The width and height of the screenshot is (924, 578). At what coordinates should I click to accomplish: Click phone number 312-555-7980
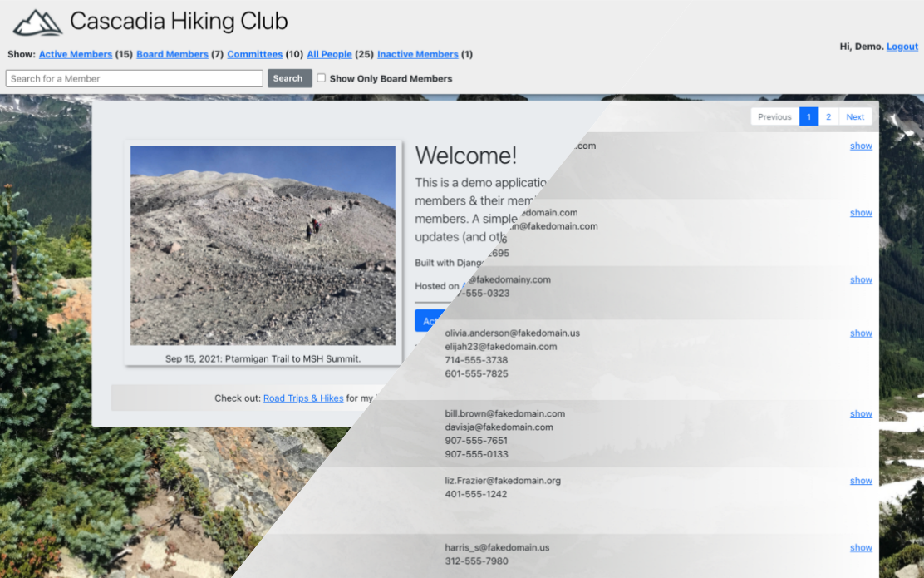476,561
